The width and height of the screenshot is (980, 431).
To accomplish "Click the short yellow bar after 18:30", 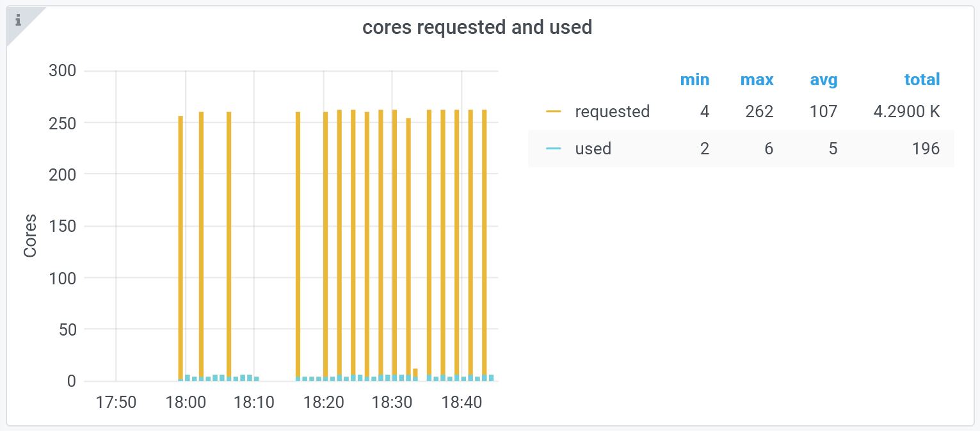I will tap(415, 373).
